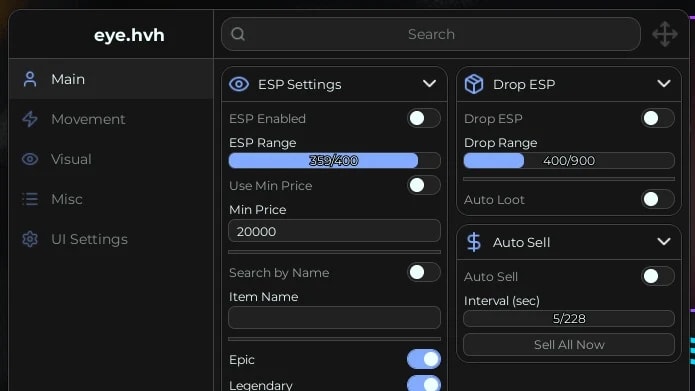695x391 pixels.
Task: Click the Search input field
Action: click(431, 34)
